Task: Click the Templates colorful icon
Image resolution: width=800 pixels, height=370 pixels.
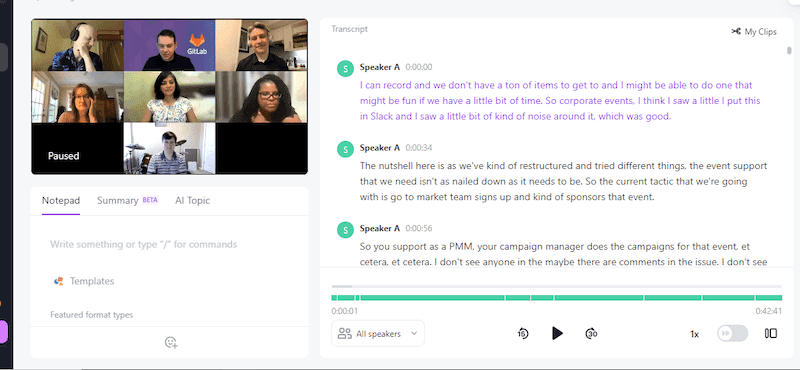Action: 59,281
